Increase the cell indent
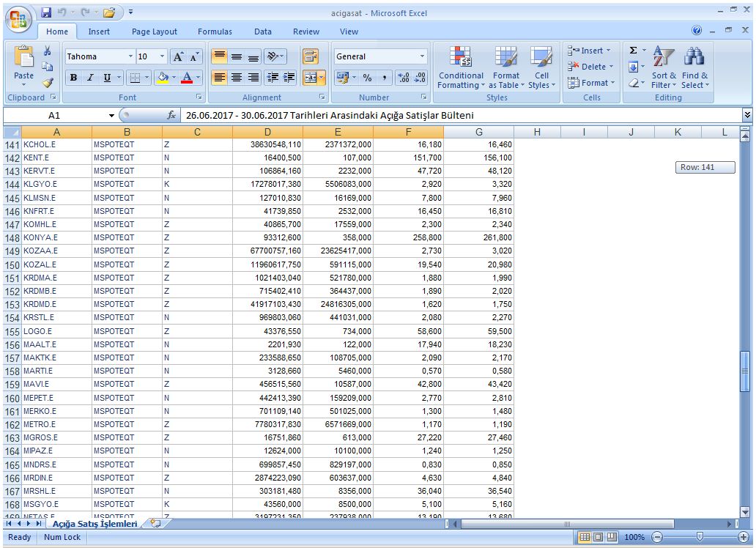 tap(289, 77)
